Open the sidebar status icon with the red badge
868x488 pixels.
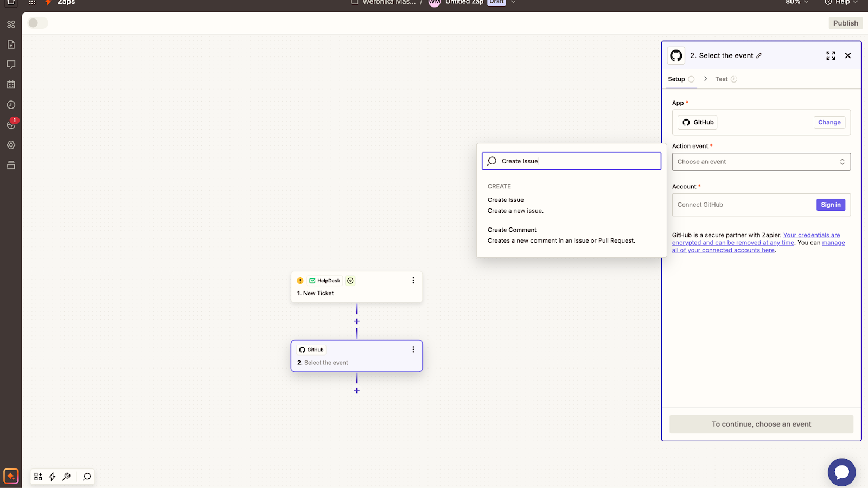[11, 124]
